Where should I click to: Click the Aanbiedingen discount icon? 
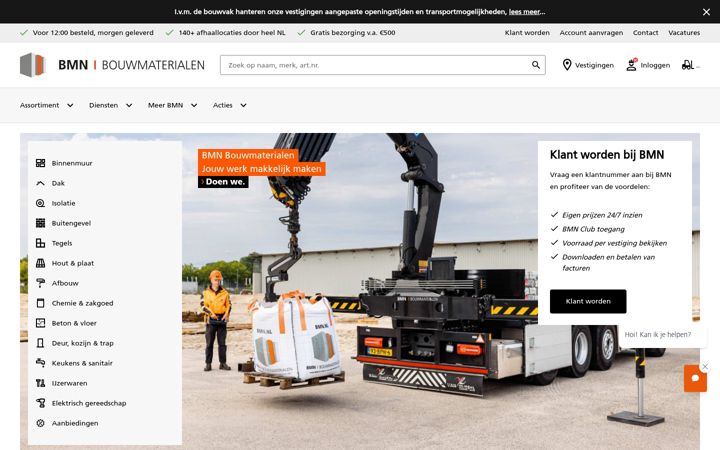(40, 423)
